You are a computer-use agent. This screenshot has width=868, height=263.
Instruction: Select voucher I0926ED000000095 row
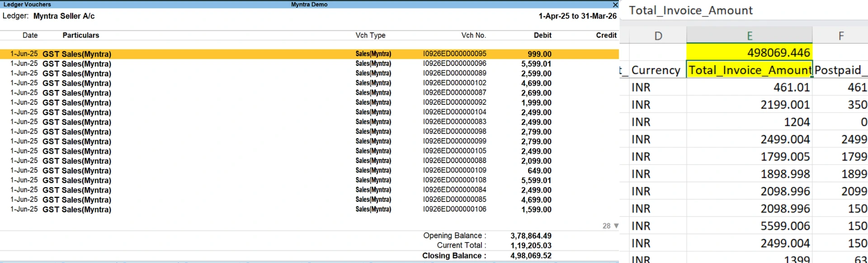coord(309,54)
